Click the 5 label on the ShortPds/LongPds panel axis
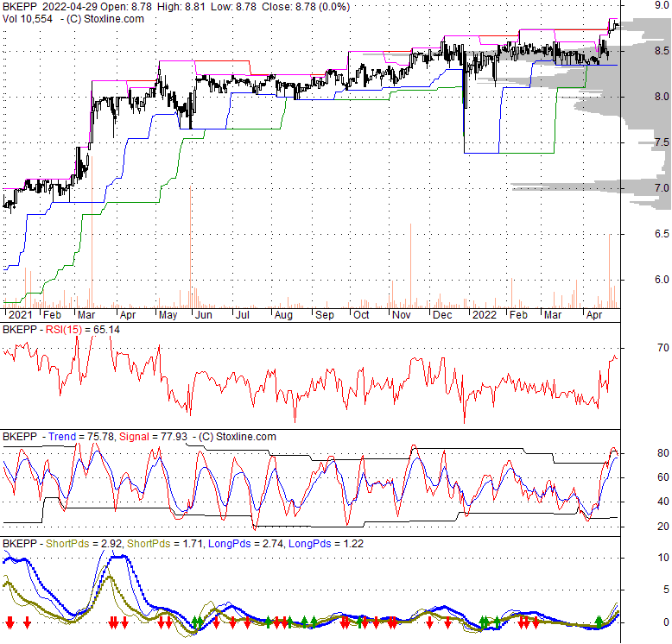 666,590
